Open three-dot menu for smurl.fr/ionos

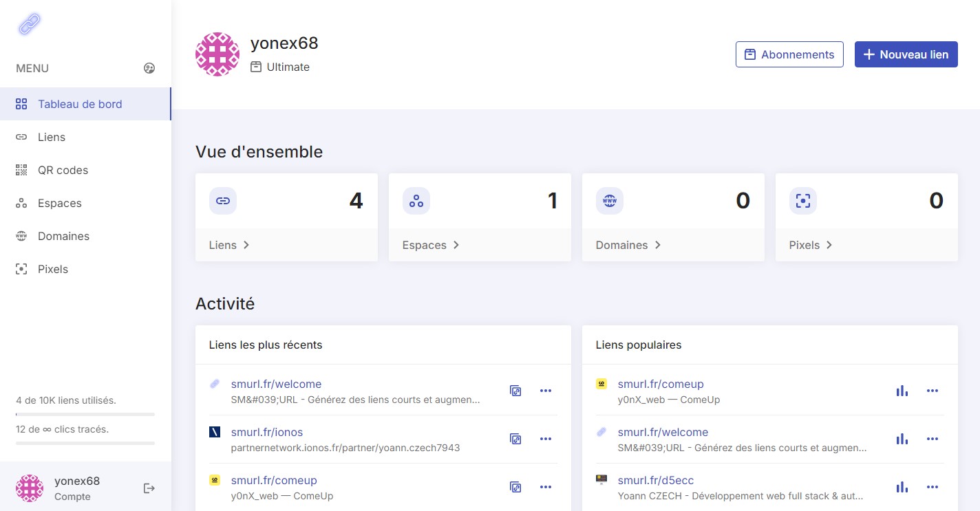[546, 439]
